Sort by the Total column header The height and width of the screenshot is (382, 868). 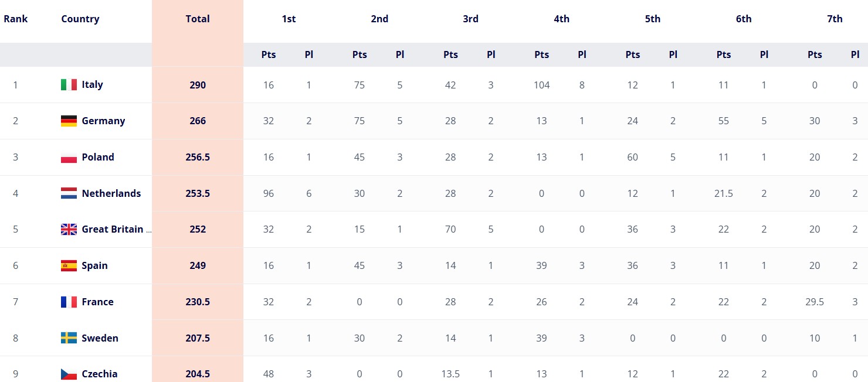pyautogui.click(x=198, y=19)
